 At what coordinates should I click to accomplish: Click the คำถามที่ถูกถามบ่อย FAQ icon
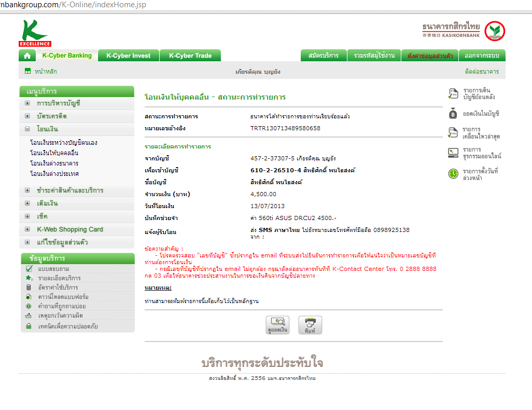29,306
